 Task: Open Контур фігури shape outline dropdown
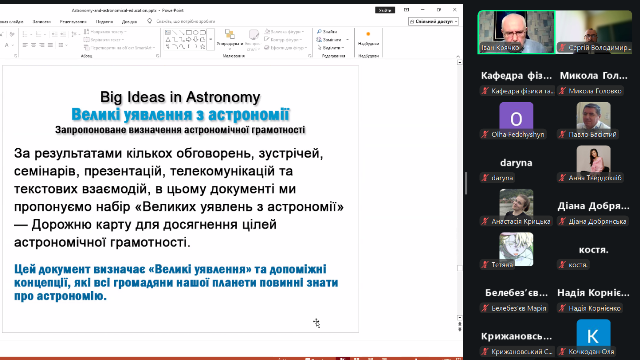[x=284, y=40]
